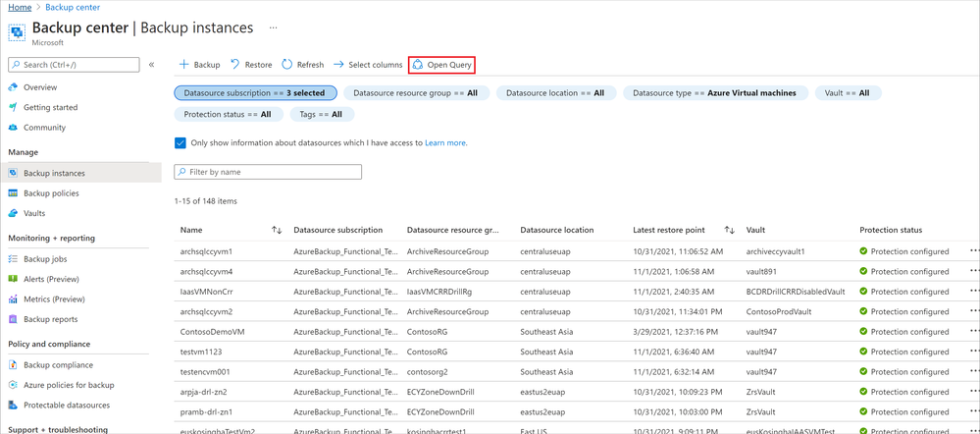Click the ContosoProdVault cell
This screenshot has width=980, height=434.
[778, 311]
